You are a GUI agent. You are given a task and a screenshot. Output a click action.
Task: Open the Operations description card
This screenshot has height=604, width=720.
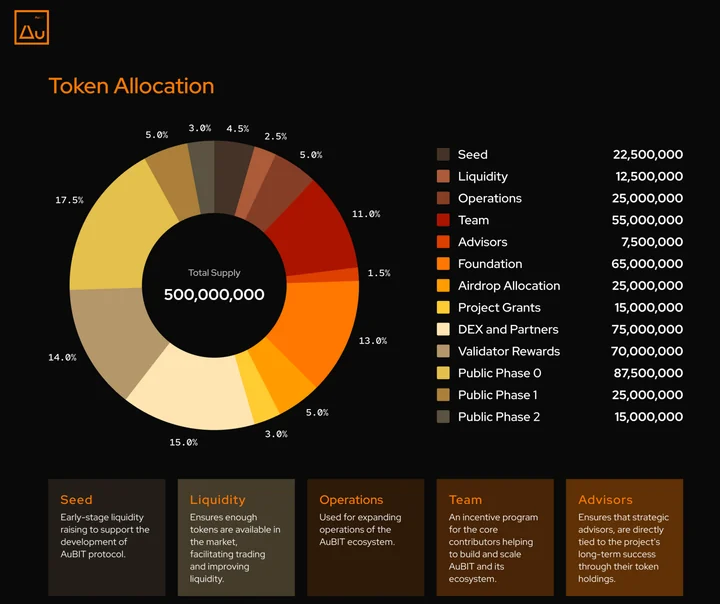click(366, 537)
